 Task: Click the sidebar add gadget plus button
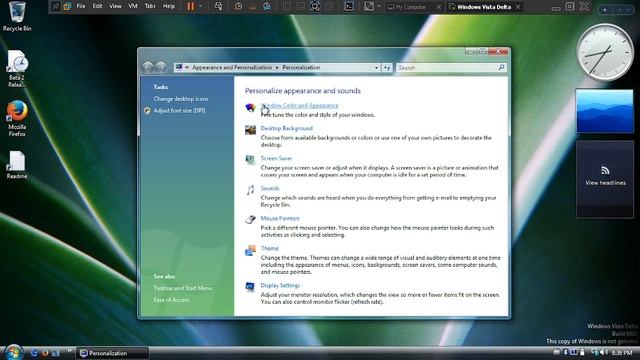click(605, 9)
